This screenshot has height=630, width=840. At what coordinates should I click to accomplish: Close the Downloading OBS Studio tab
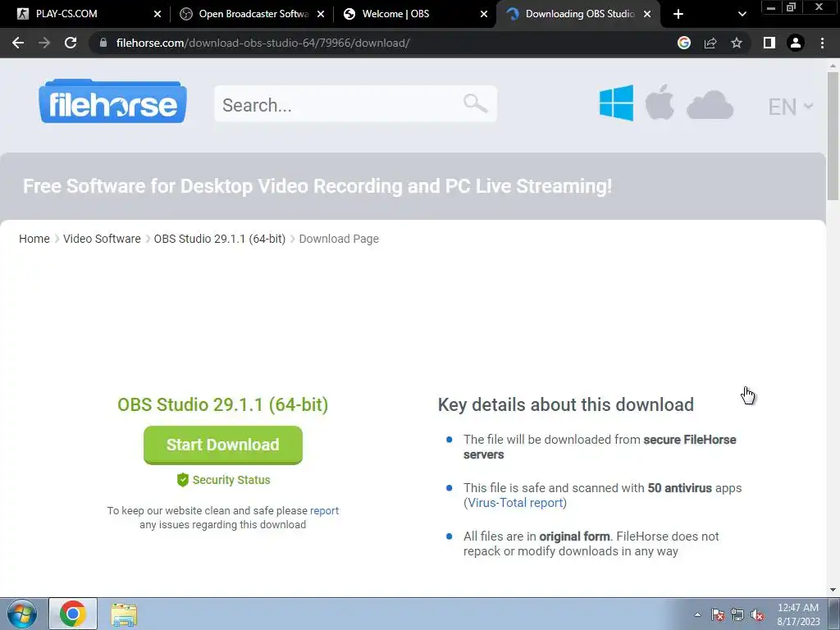point(647,15)
